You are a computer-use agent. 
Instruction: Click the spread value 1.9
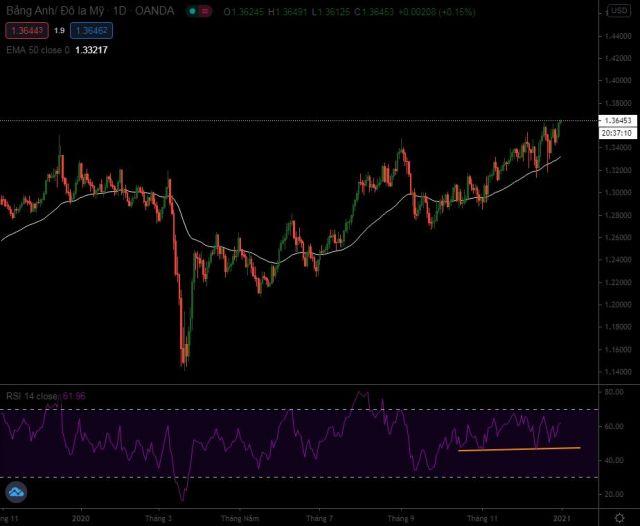(x=59, y=31)
